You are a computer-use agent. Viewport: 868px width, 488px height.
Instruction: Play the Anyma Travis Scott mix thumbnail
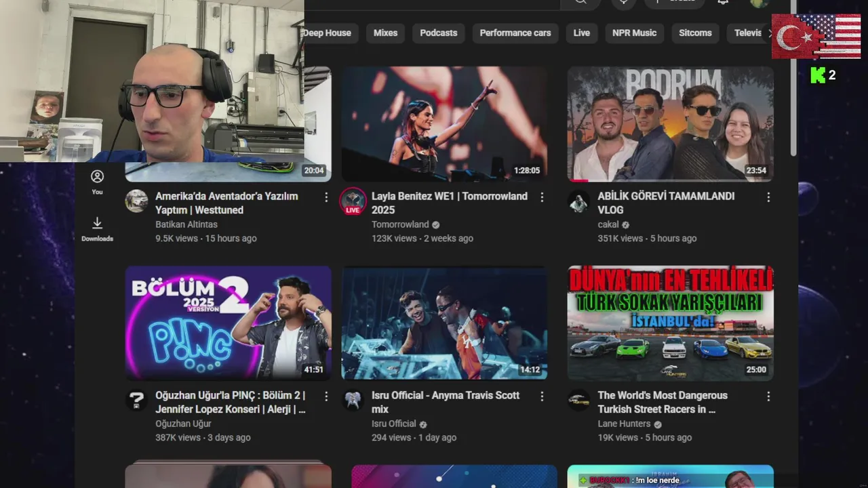[445, 323]
